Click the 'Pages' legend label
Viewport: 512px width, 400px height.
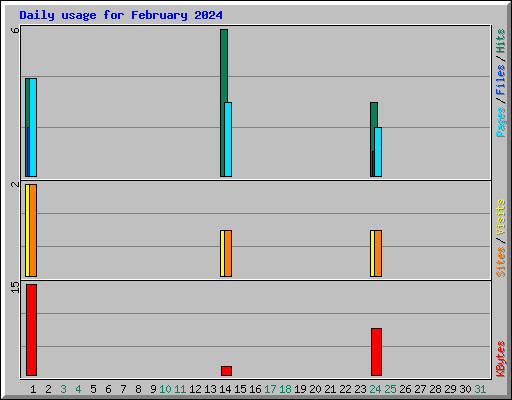click(501, 122)
